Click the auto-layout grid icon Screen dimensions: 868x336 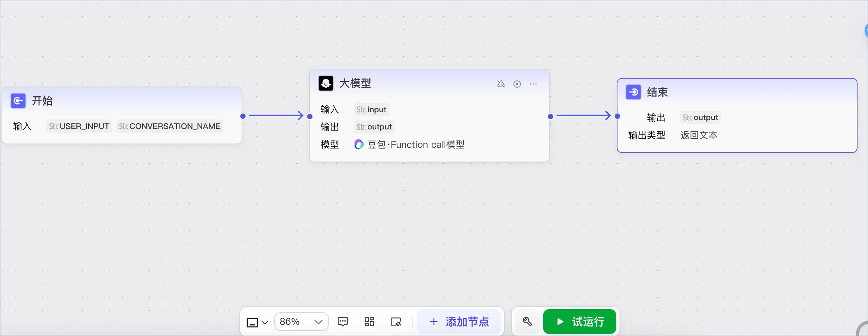coord(369,322)
